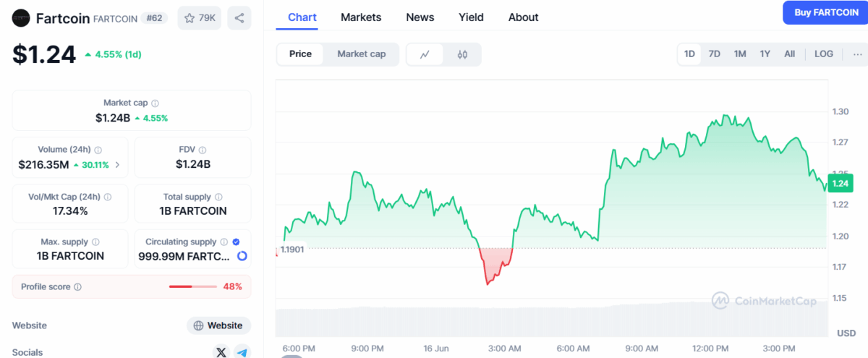Open the Telegram social link
The height and width of the screenshot is (358, 868).
click(242, 352)
